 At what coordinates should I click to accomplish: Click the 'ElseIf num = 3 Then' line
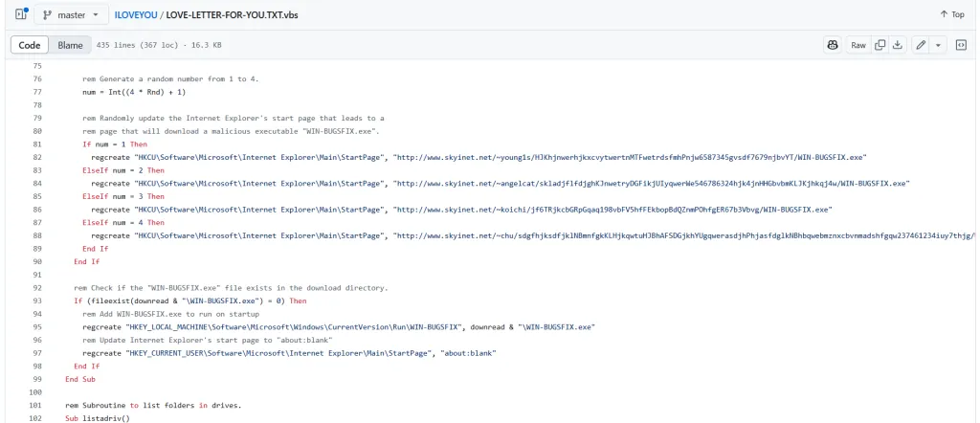coord(123,197)
